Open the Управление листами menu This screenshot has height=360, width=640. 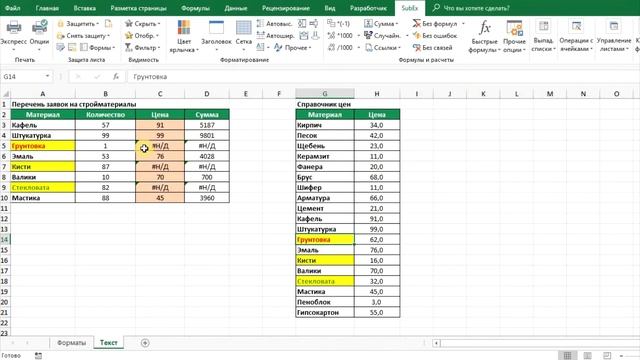[613, 36]
